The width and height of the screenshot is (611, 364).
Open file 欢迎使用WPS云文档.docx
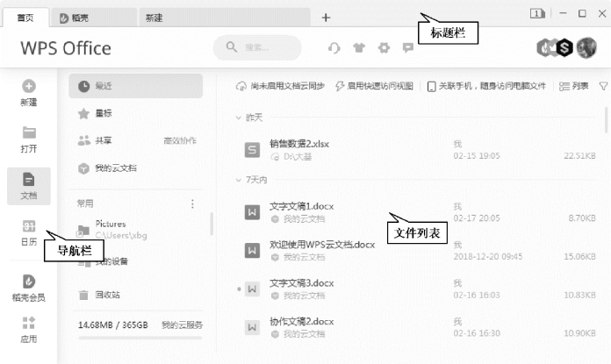pyautogui.click(x=322, y=245)
